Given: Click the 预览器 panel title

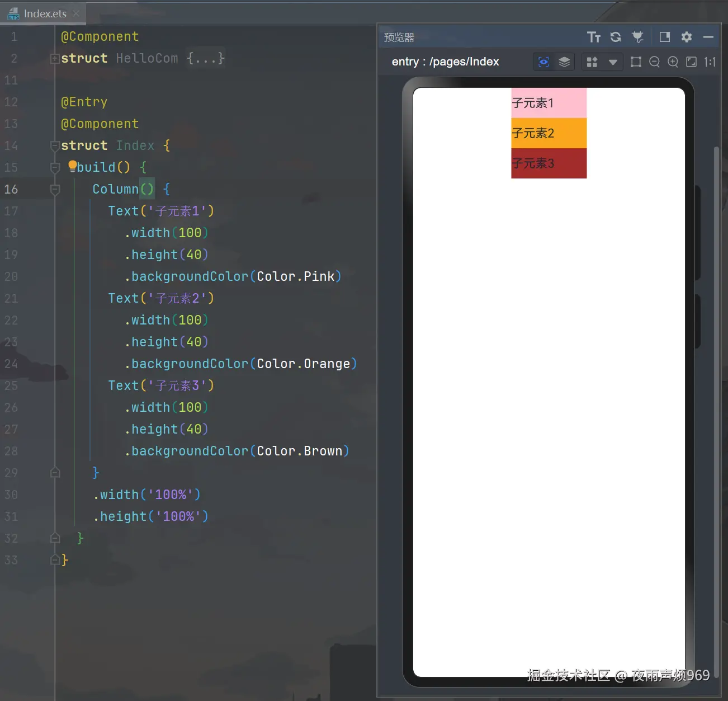Looking at the screenshot, I should pyautogui.click(x=399, y=37).
